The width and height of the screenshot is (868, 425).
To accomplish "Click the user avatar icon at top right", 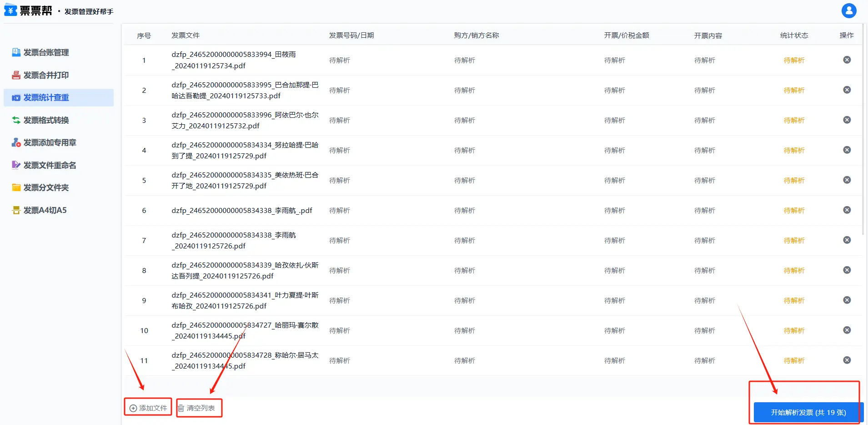I will (848, 10).
